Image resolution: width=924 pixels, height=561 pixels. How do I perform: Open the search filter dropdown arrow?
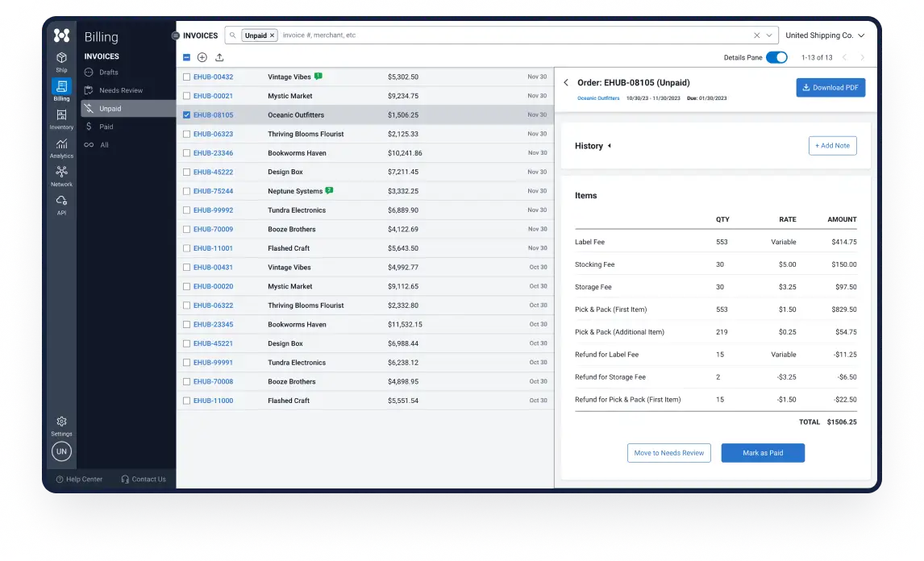[768, 35]
